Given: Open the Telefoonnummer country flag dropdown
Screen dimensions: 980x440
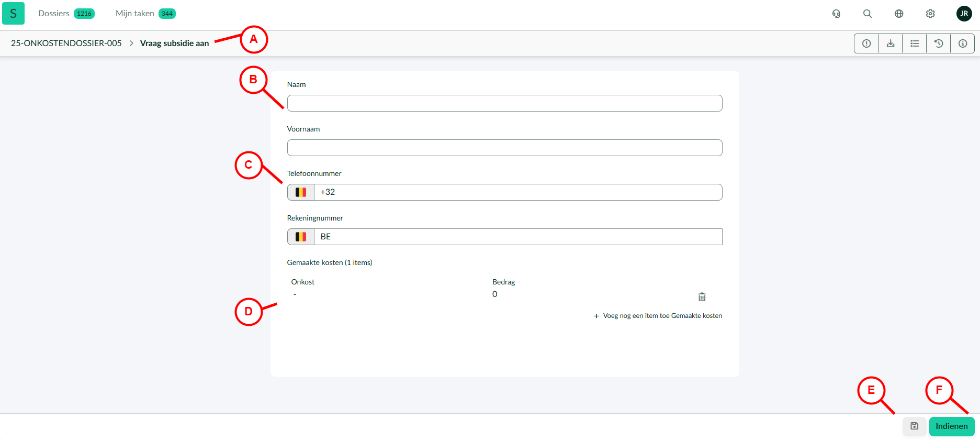Looking at the screenshot, I should pos(301,192).
